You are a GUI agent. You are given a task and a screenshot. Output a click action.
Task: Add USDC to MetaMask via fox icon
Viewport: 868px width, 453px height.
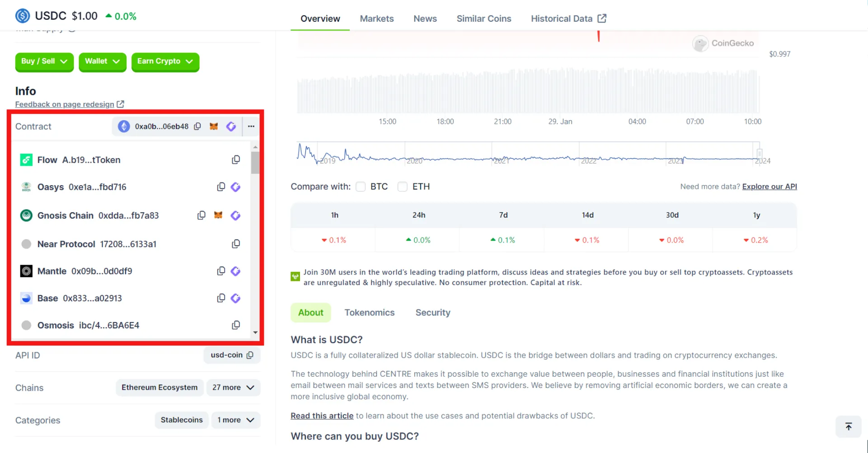point(214,126)
